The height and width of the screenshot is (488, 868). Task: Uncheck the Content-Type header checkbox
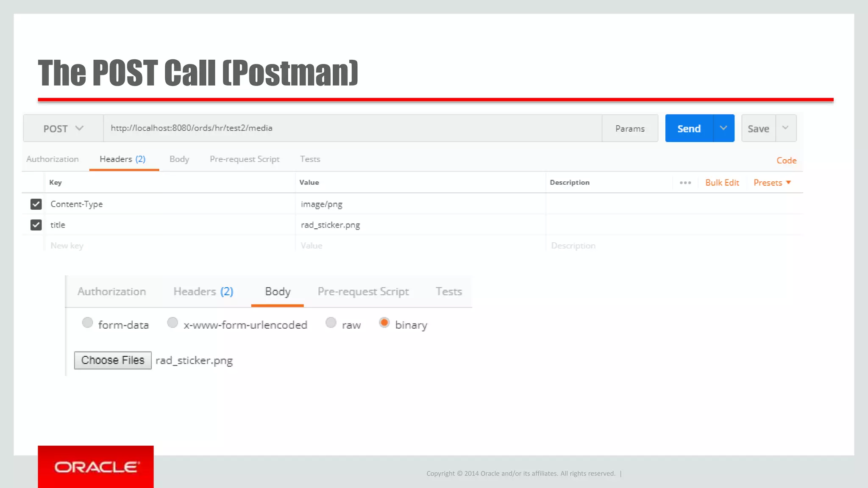(x=36, y=204)
